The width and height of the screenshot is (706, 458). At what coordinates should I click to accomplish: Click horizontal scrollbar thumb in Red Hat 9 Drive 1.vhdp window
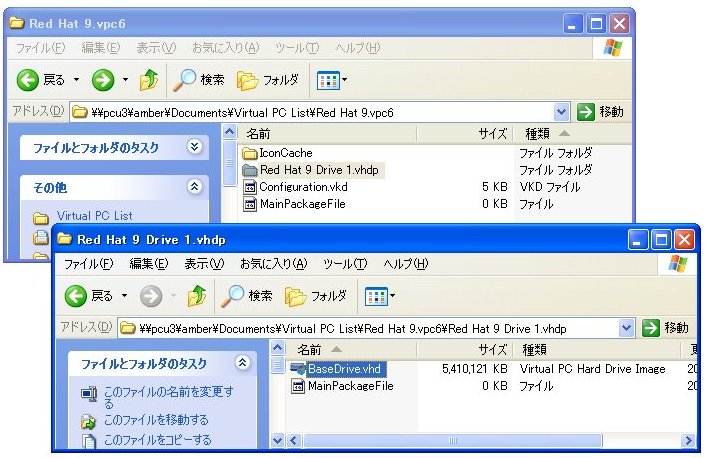coord(452,440)
